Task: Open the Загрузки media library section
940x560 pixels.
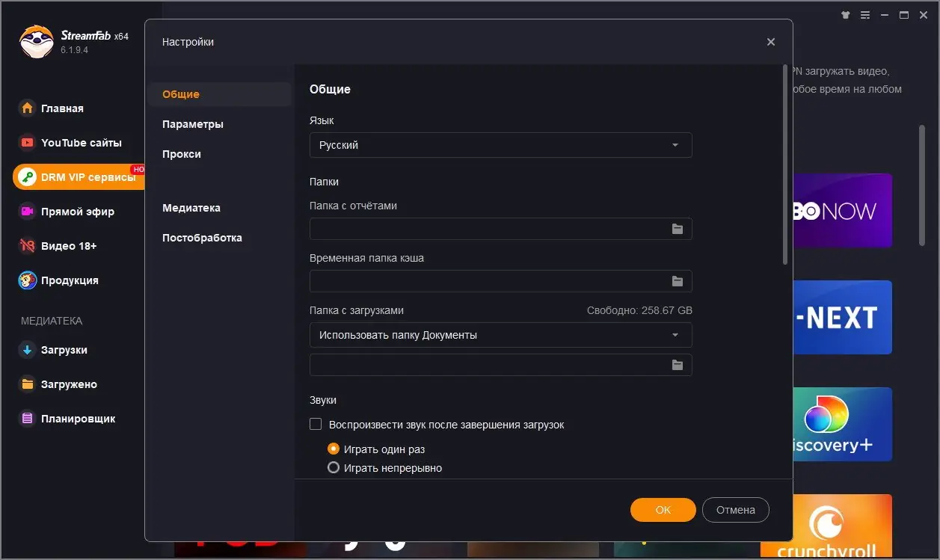Action: tap(62, 349)
